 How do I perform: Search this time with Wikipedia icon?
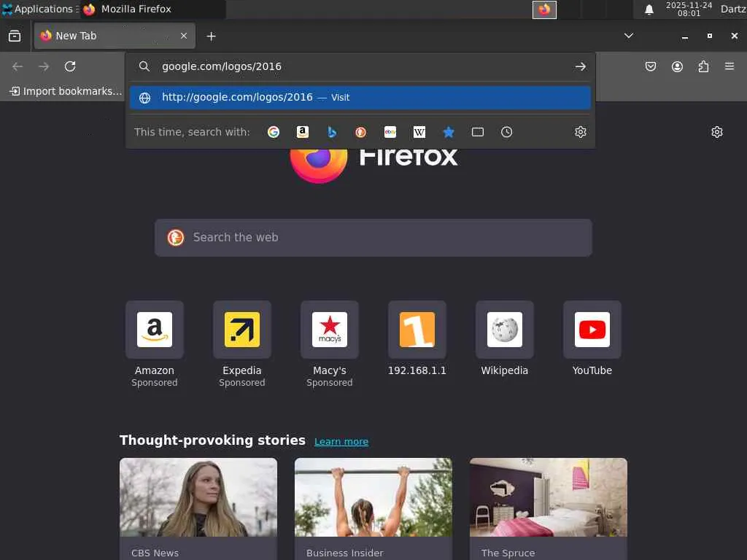click(x=419, y=132)
